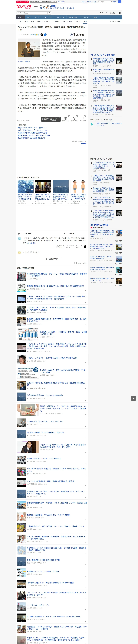Viewport: 138px width, 644px height.
Task: Click わかりやすい lightbulb reaction icon
Action: pos(74,118)
